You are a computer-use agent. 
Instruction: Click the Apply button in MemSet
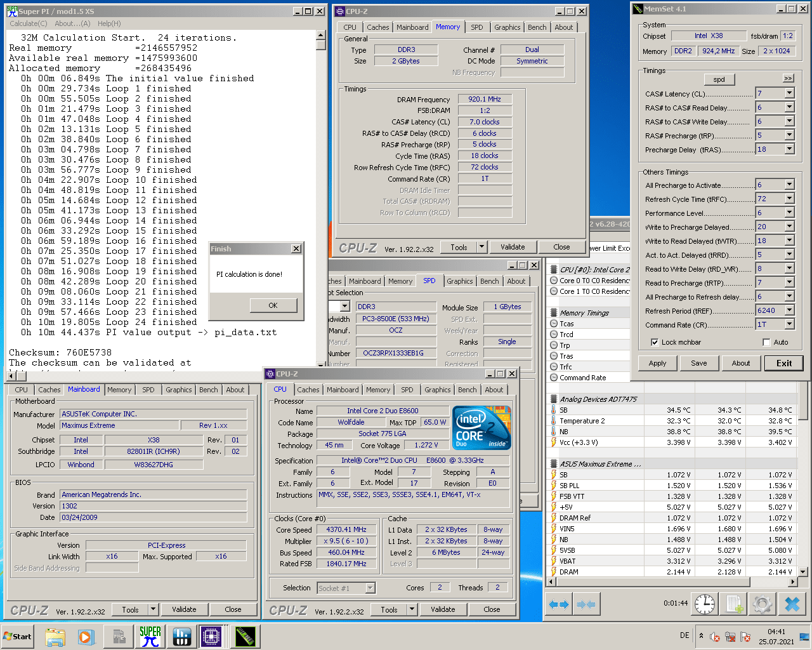657,363
